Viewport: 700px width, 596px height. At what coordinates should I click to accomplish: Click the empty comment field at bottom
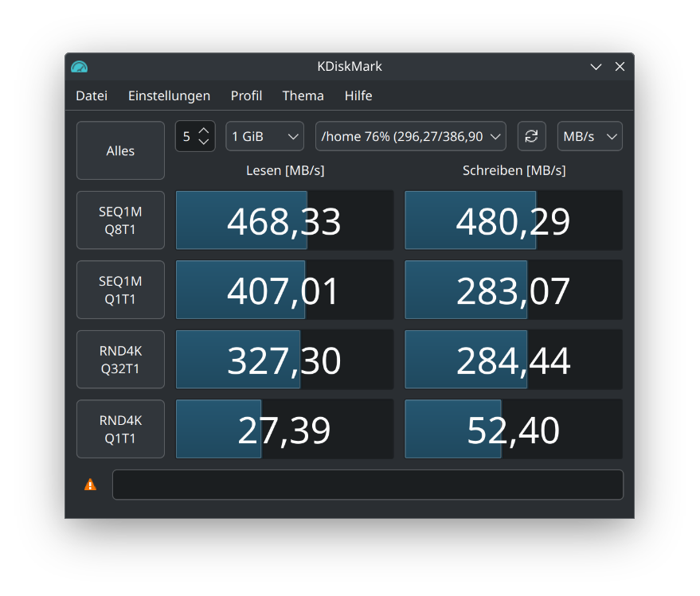tap(368, 485)
